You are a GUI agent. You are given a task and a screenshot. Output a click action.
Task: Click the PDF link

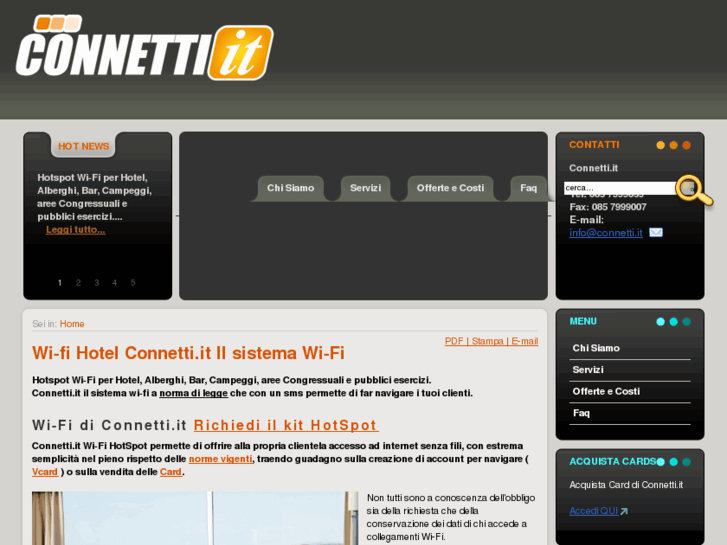pos(454,341)
